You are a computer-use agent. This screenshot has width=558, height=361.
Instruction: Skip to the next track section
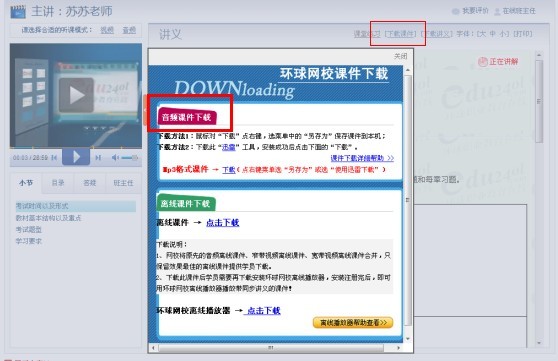(x=98, y=157)
